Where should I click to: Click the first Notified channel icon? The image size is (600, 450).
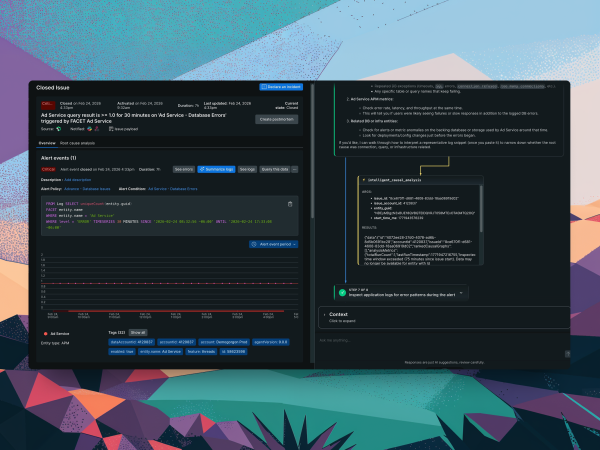pos(90,129)
